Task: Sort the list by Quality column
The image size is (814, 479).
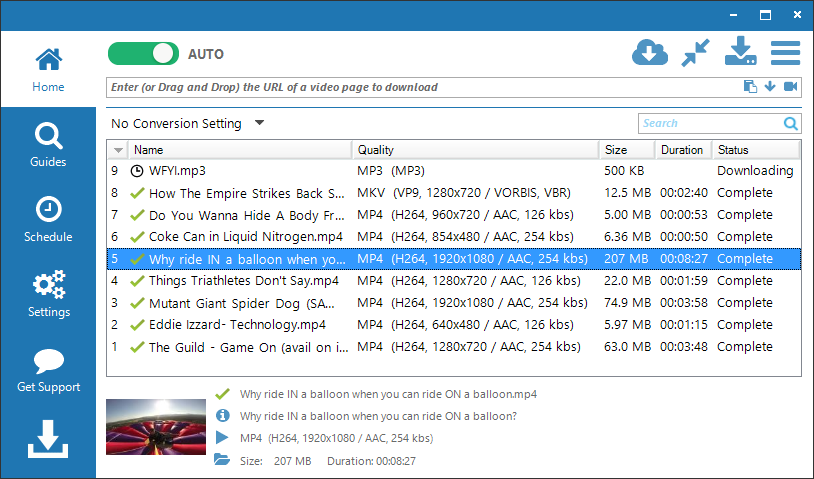Action: point(476,150)
